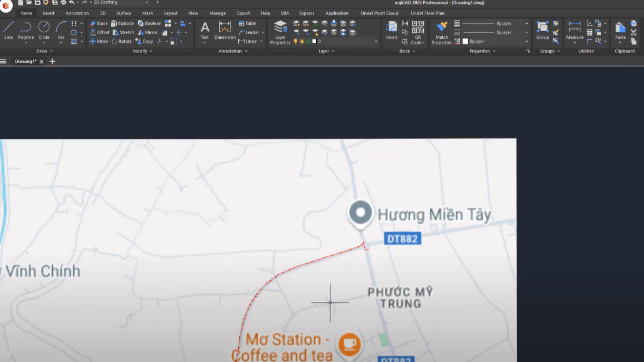Toggle layer on/off lightbulb icon
Screen dimensions: 644x362
(296, 42)
